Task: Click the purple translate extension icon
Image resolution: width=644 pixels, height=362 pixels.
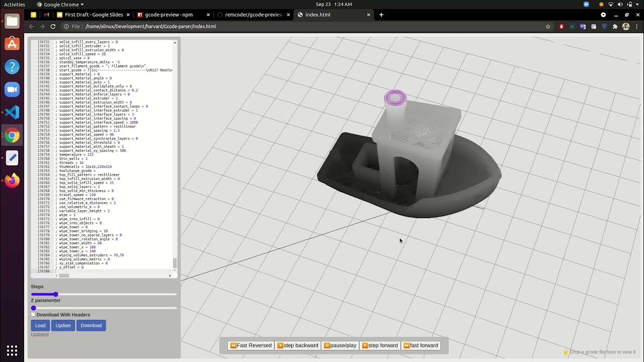Action: [583, 26]
